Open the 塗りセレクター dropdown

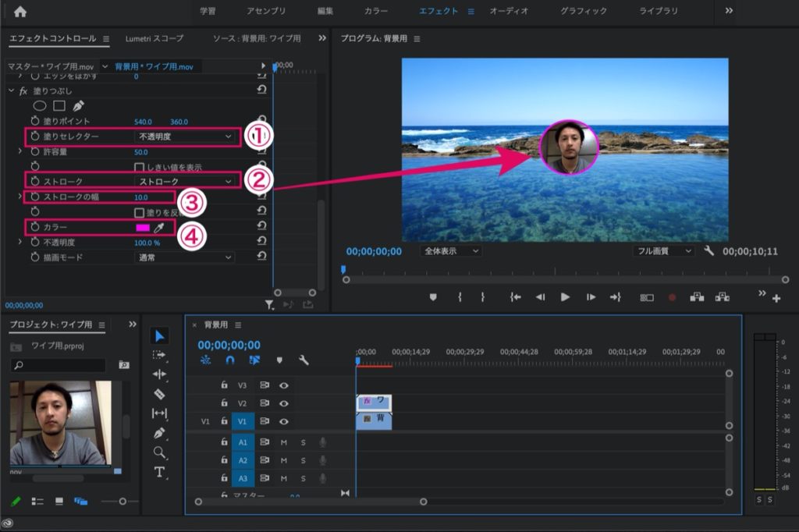pos(184,137)
